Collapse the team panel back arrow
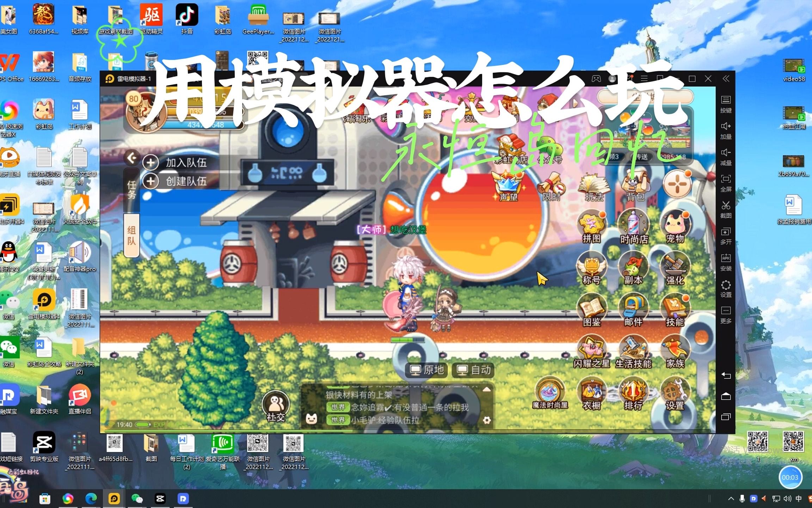This screenshot has width=812, height=508. tap(132, 158)
